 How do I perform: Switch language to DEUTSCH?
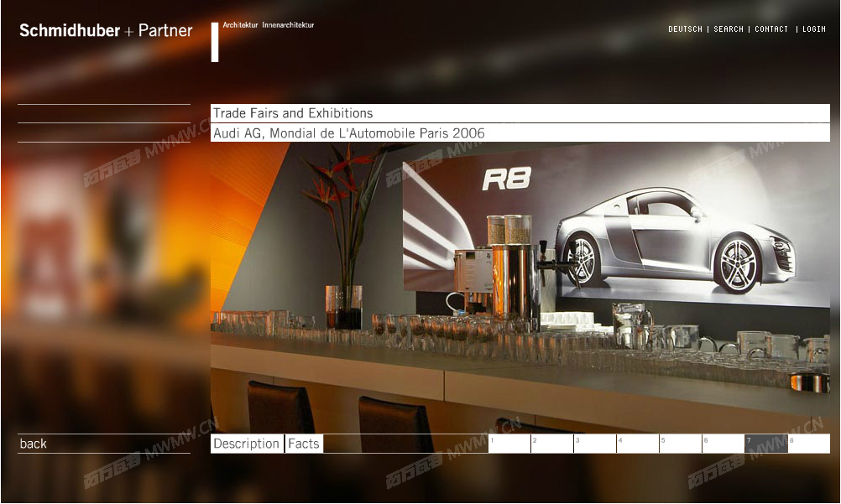[x=685, y=29]
